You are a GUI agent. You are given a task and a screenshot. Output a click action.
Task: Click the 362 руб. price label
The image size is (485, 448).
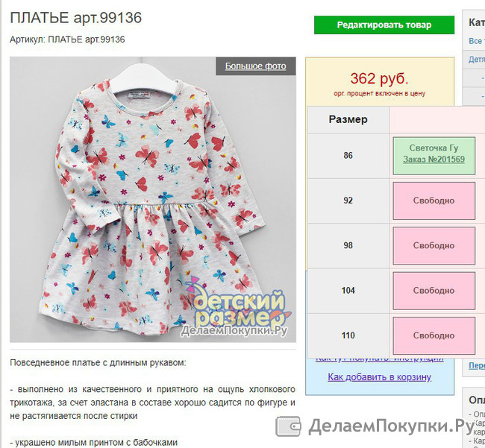380,78
